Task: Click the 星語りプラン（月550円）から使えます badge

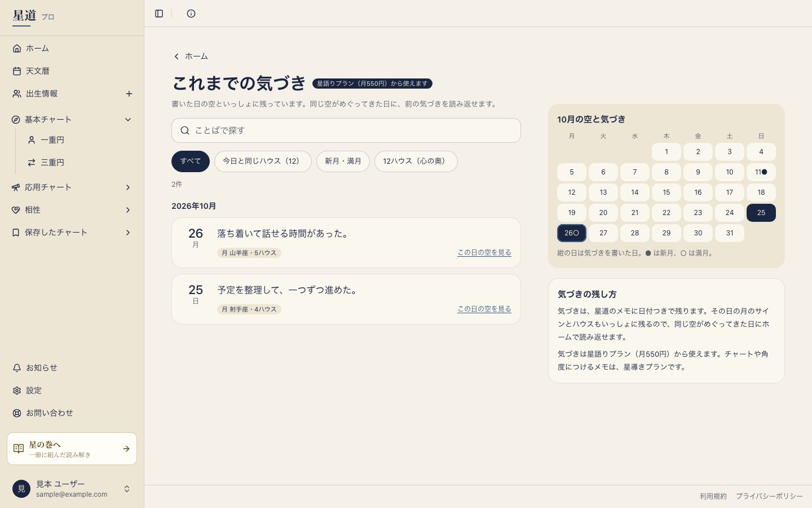Action: pyautogui.click(x=372, y=84)
